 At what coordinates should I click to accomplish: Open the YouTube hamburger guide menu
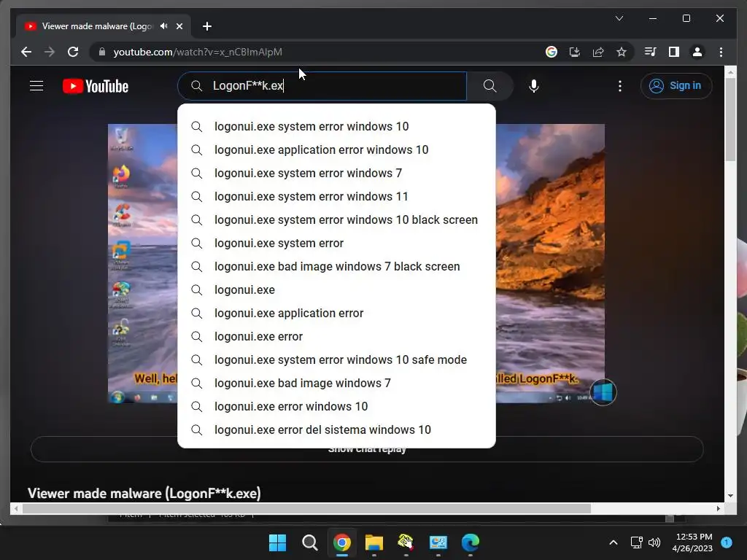(x=36, y=86)
